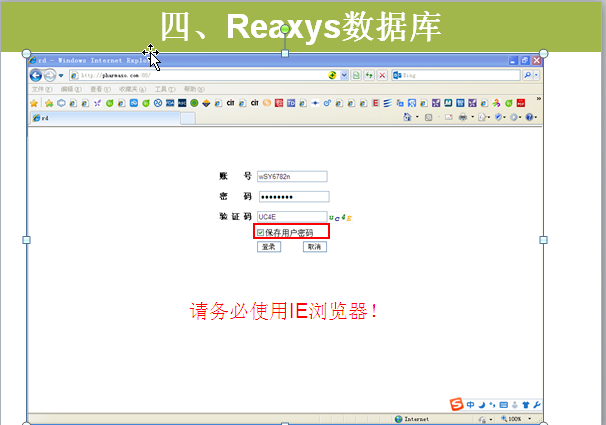Toggle Chinese/English with the 中 icon
Viewport: 606px width, 425px height.
[470, 405]
